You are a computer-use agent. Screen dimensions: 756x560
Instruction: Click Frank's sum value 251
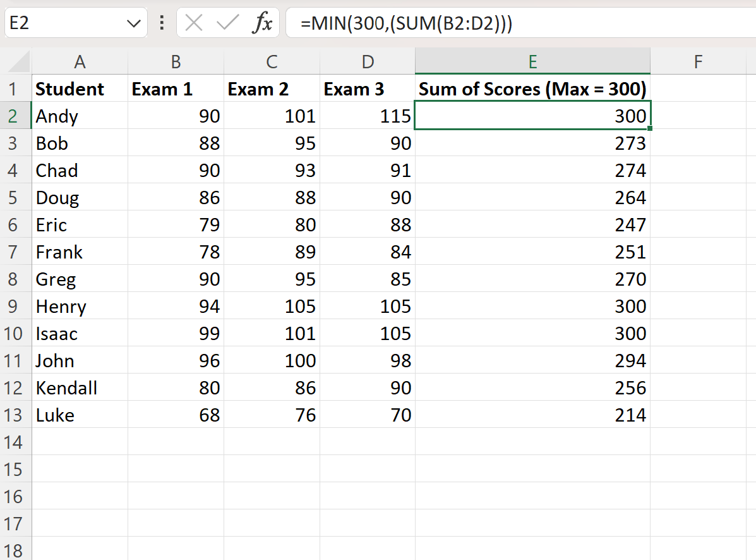[533, 252]
